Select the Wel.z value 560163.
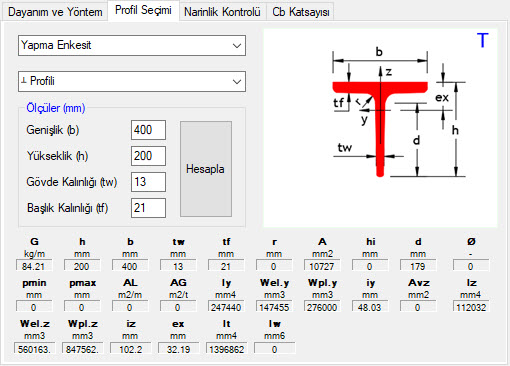 [34, 349]
